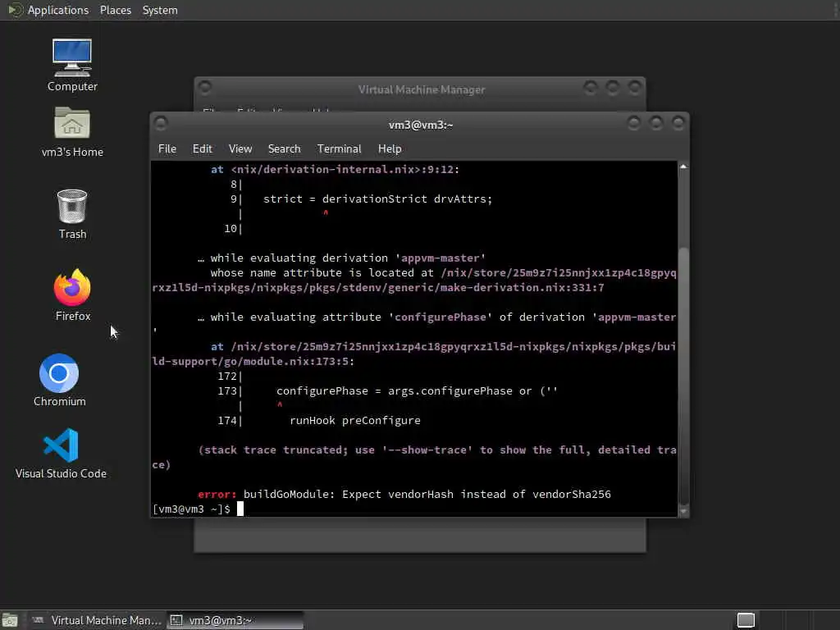840x630 pixels.
Task: Open the Terminal menu in menubar
Action: point(339,149)
